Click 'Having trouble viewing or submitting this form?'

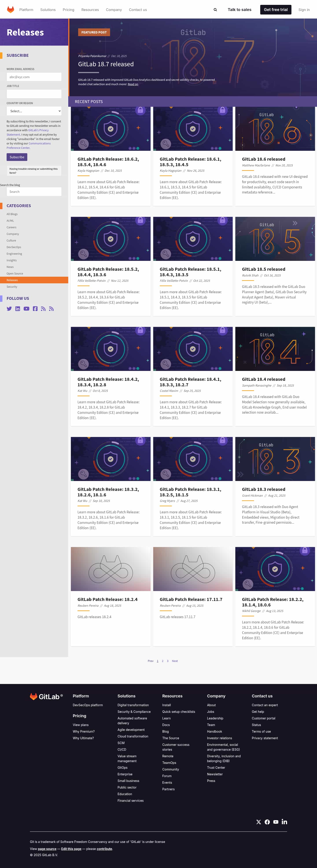click(x=34, y=171)
